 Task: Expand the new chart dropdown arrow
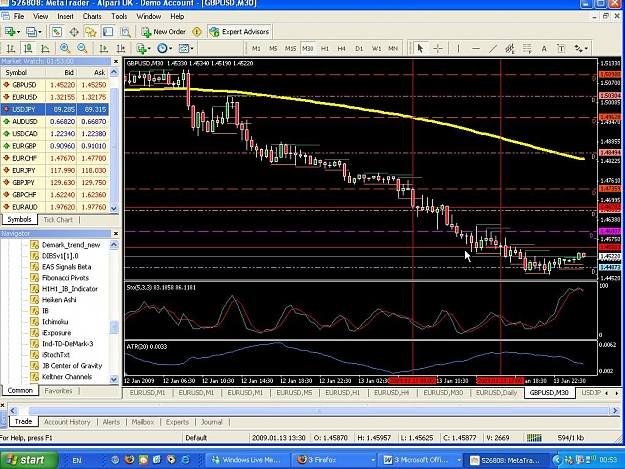[18, 32]
